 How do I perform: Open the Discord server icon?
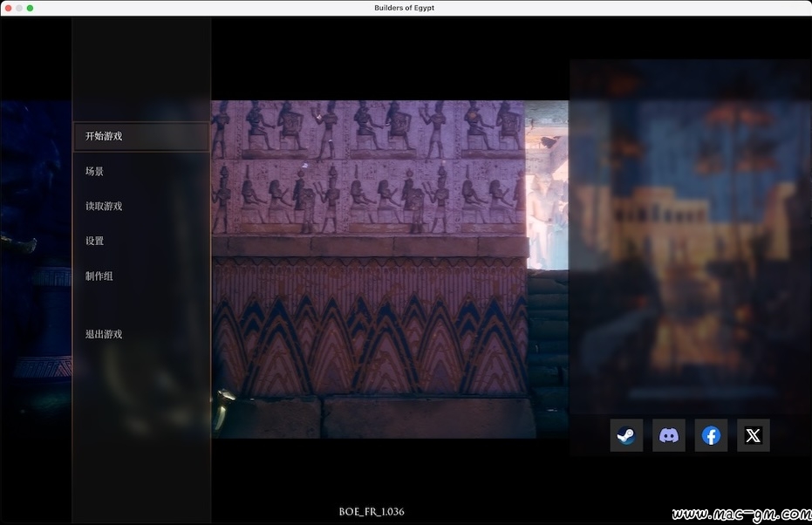coord(669,435)
